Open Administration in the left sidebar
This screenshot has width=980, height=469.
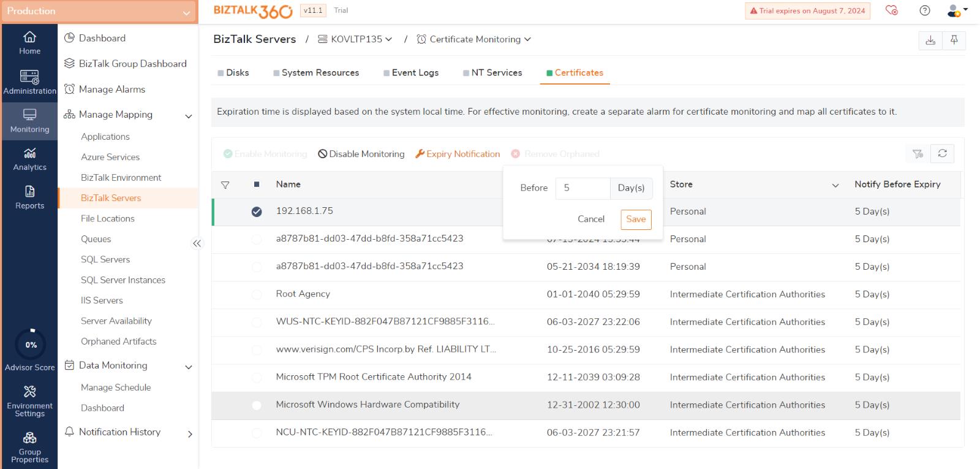29,82
